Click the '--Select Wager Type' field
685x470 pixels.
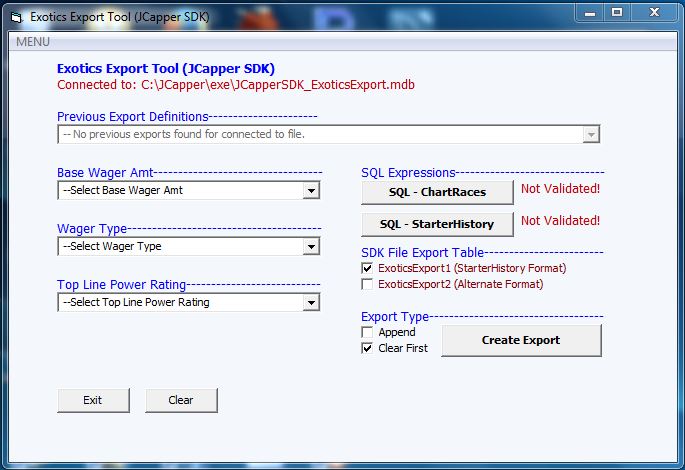tap(189, 247)
